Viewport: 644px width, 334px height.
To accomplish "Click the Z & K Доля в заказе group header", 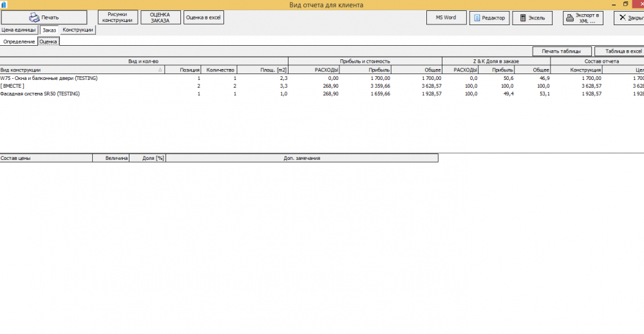I will [x=496, y=61].
